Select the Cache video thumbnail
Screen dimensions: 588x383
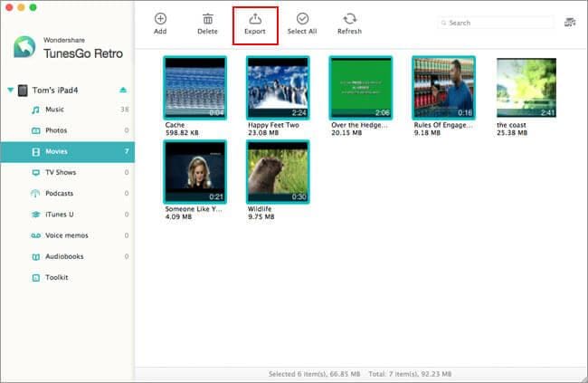tap(195, 88)
